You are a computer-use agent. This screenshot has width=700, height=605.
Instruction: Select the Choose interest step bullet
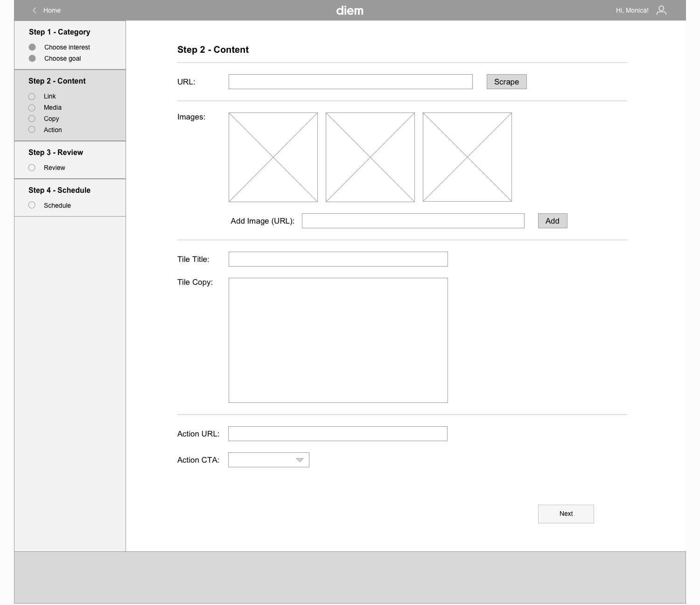pos(32,47)
